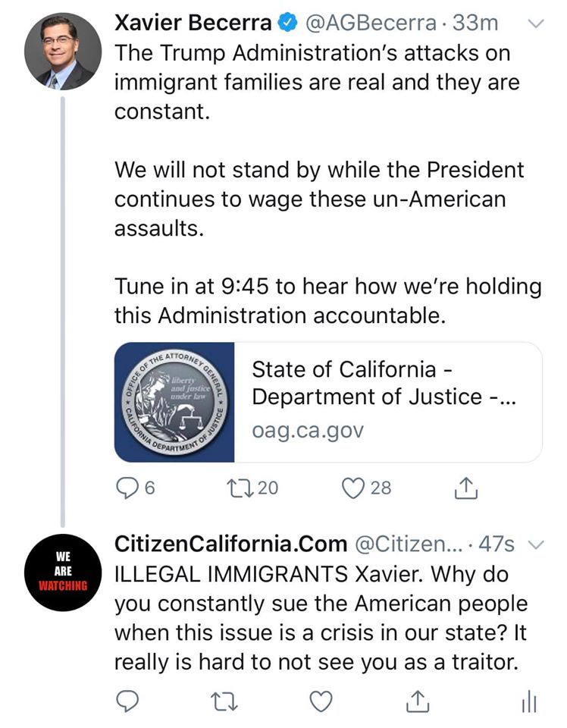
Task: Open the CitizenCalifornia.Com display name
Action: (x=230, y=544)
